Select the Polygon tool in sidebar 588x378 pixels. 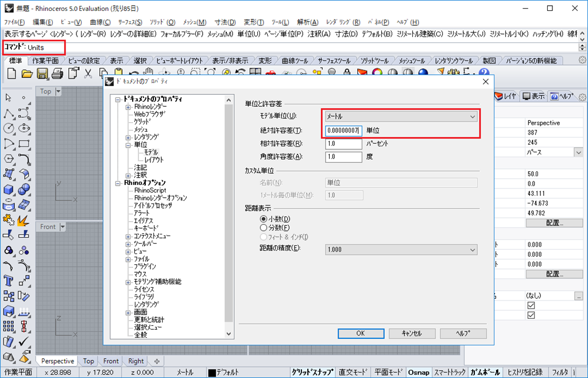point(9,159)
